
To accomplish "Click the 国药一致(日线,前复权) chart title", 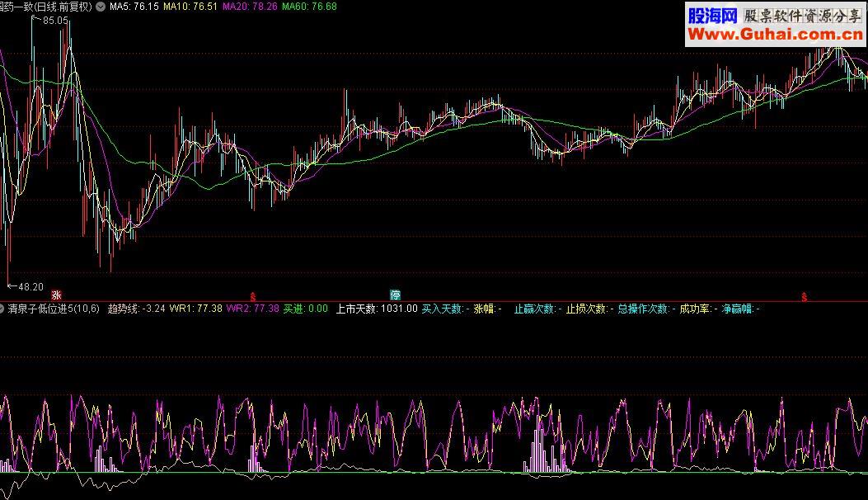I will (x=46, y=7).
